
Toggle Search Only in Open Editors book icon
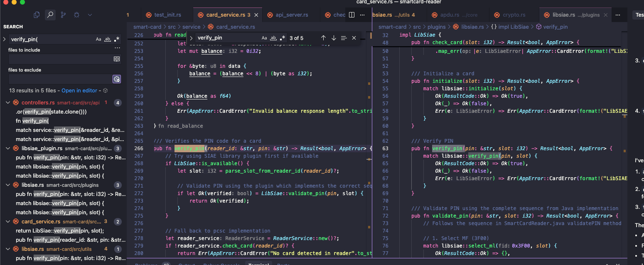click(x=117, y=59)
